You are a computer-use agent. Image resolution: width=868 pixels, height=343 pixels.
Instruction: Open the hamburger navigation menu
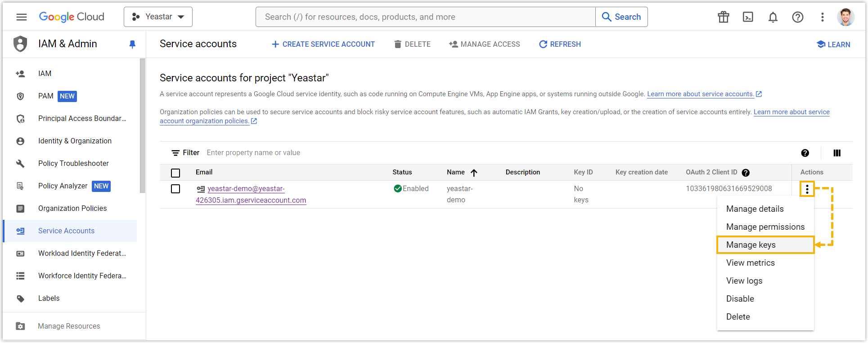[x=22, y=17]
